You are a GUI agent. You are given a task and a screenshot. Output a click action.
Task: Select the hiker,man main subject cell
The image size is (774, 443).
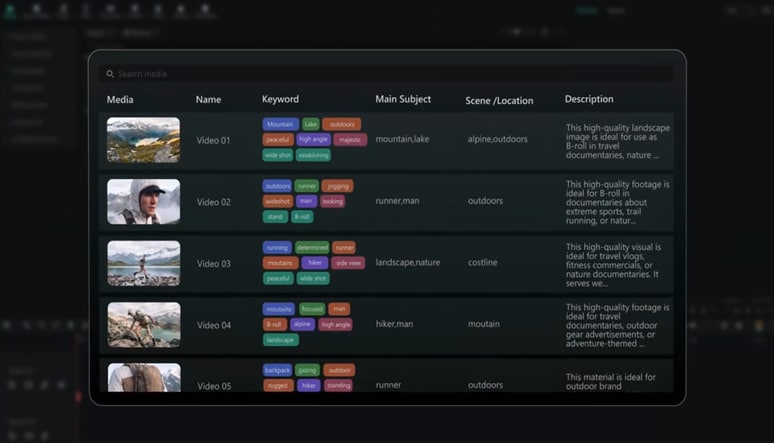pyautogui.click(x=394, y=324)
